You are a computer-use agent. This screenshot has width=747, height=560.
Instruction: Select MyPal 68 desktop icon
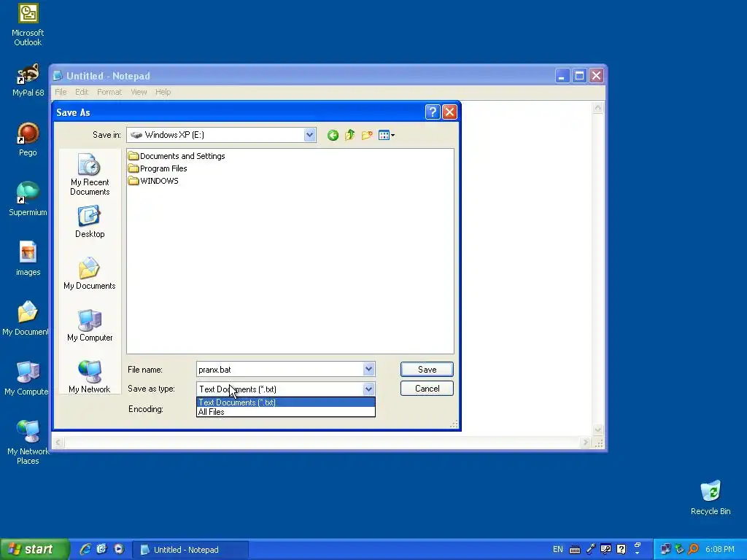[28, 80]
